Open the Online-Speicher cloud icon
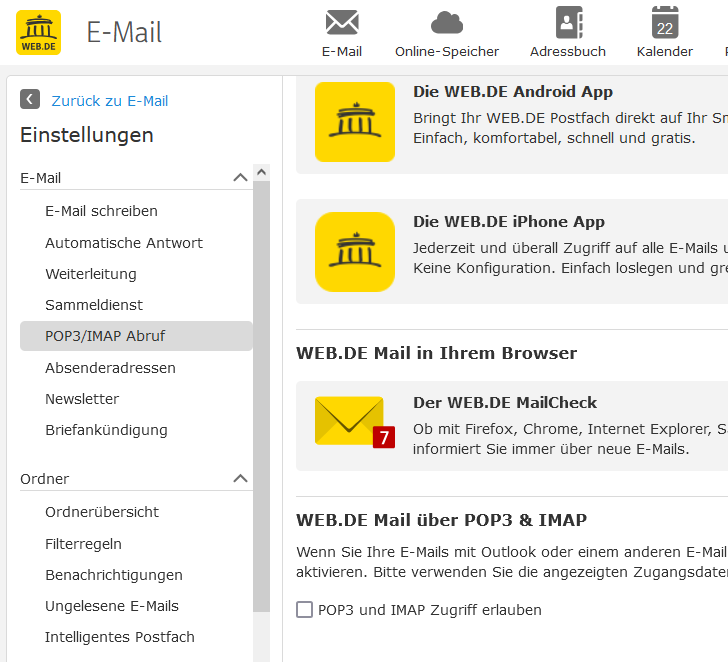 tap(447, 23)
